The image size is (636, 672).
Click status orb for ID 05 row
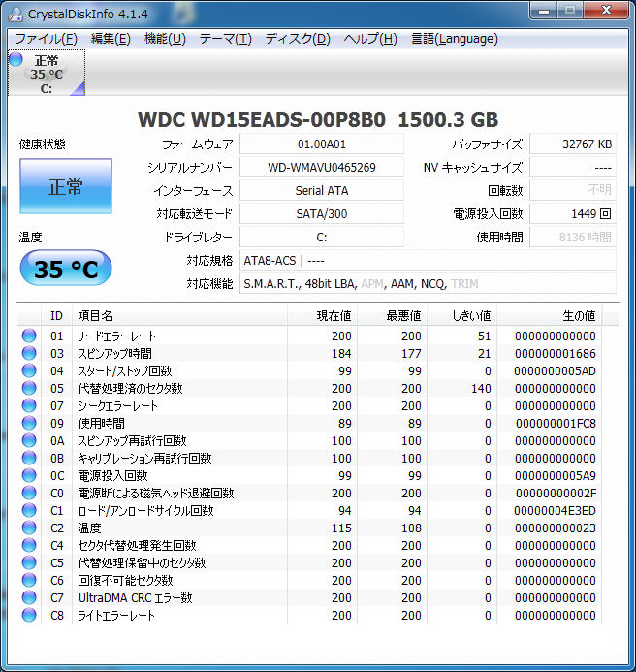pos(29,388)
